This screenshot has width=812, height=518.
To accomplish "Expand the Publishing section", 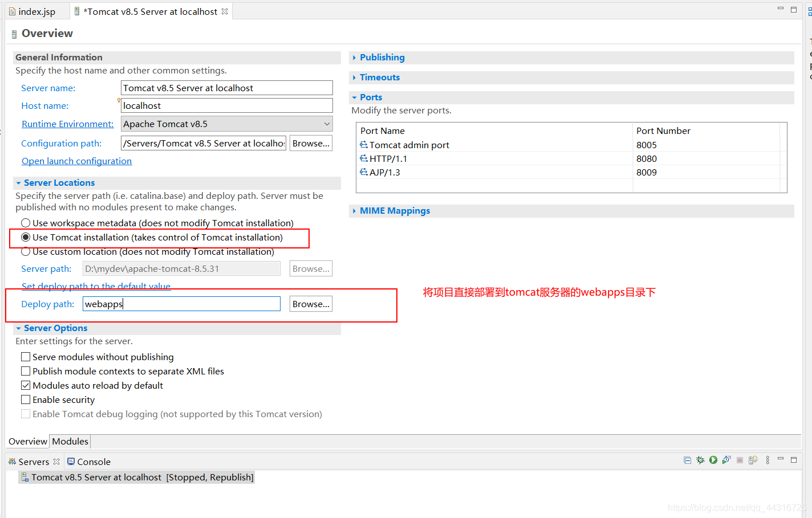I will (x=354, y=58).
